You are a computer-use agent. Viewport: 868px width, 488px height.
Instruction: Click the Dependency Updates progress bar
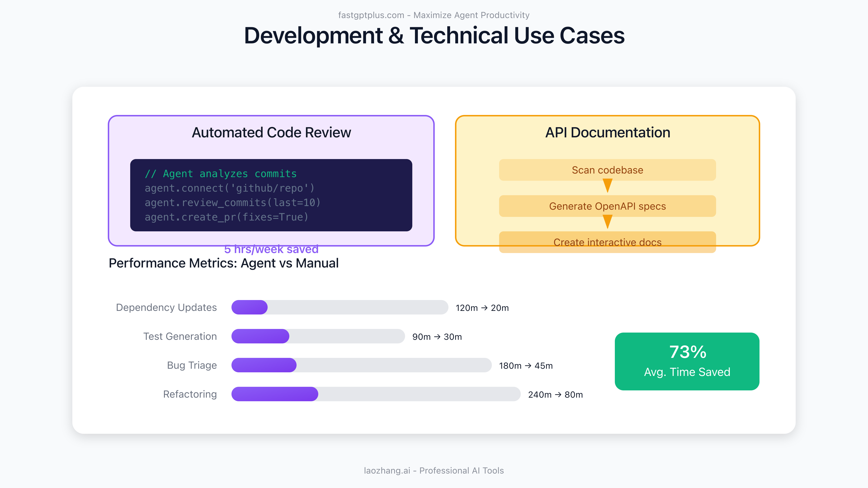340,307
